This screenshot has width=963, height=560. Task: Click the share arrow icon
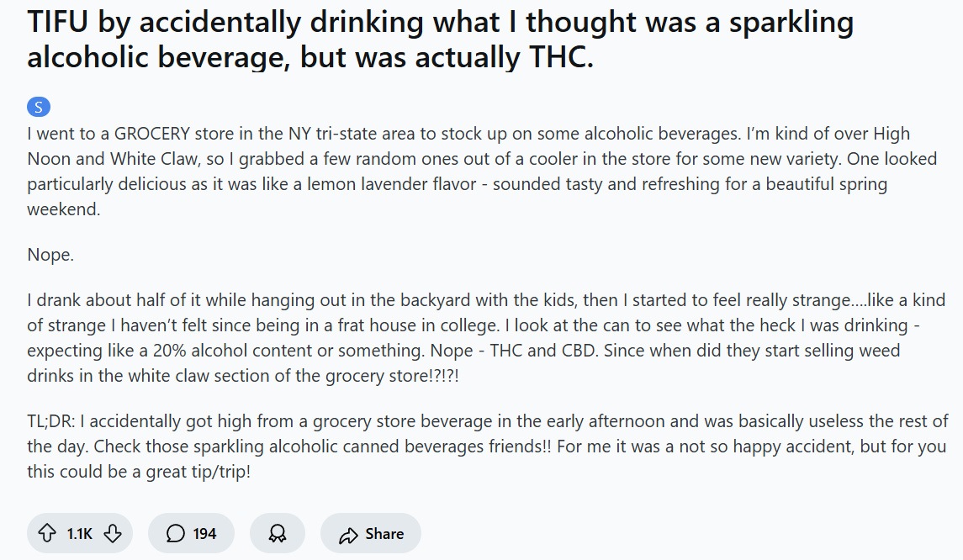[x=348, y=534]
